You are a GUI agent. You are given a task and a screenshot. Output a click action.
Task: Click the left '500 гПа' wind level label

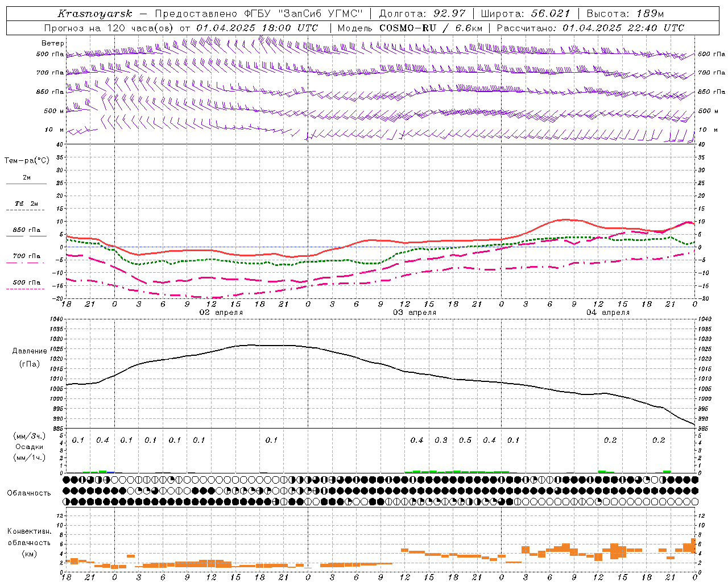(x=50, y=55)
